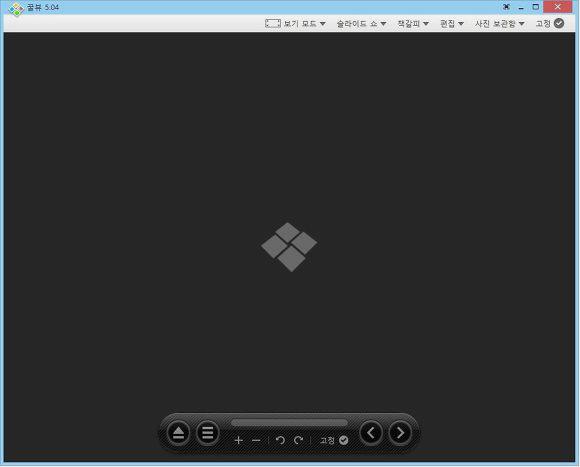
Task: Open the 편집 menu
Action: click(x=452, y=24)
